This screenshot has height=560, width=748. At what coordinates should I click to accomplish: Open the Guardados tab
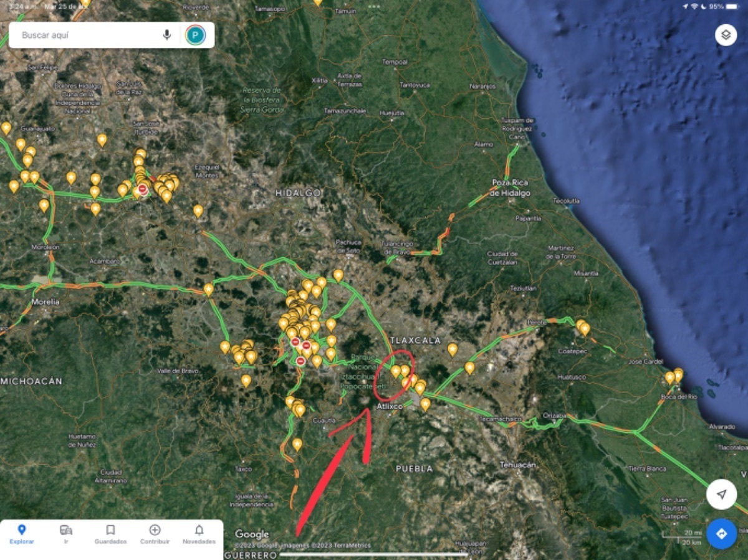(x=110, y=534)
